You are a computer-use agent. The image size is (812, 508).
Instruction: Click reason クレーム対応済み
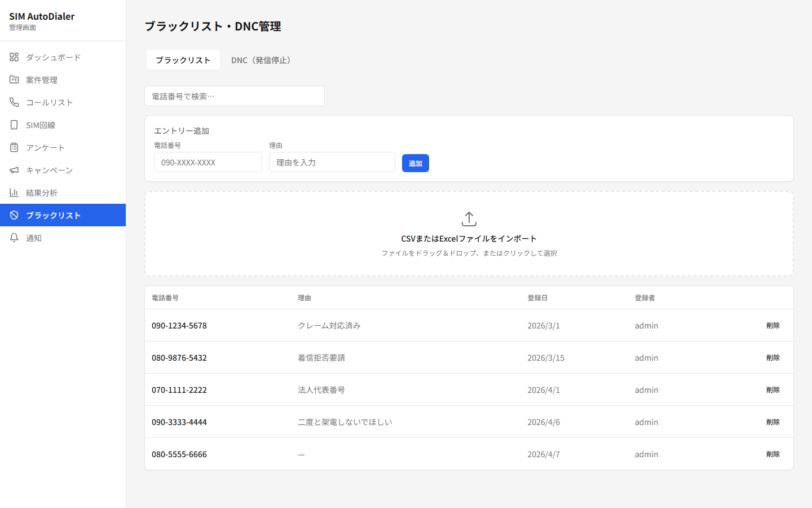(329, 326)
